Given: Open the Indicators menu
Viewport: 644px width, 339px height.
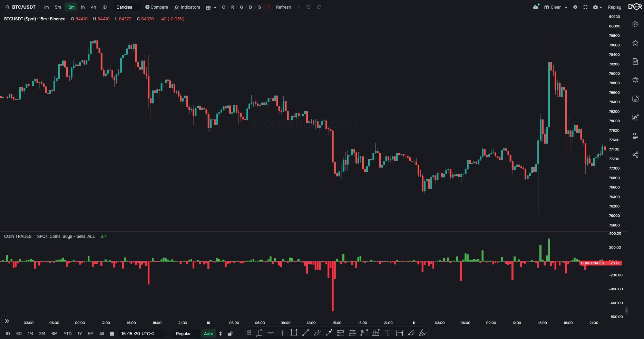Looking at the screenshot, I should tap(187, 7).
